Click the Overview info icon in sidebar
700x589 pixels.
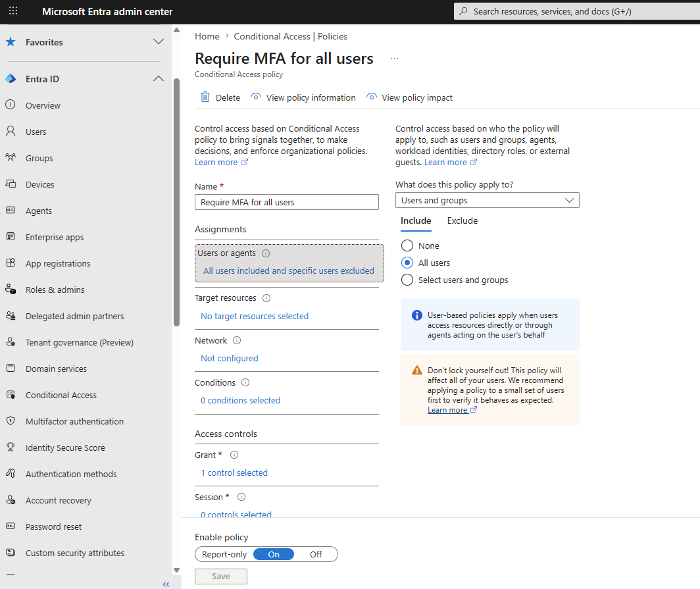pyautogui.click(x=11, y=105)
